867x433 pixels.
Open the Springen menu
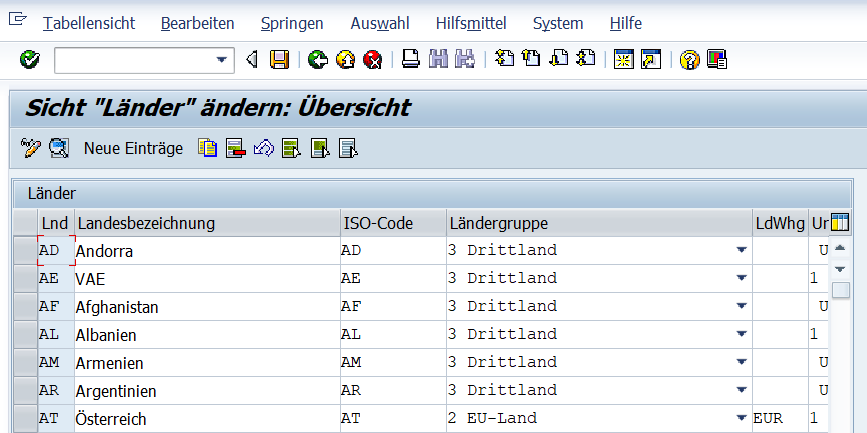coord(292,24)
